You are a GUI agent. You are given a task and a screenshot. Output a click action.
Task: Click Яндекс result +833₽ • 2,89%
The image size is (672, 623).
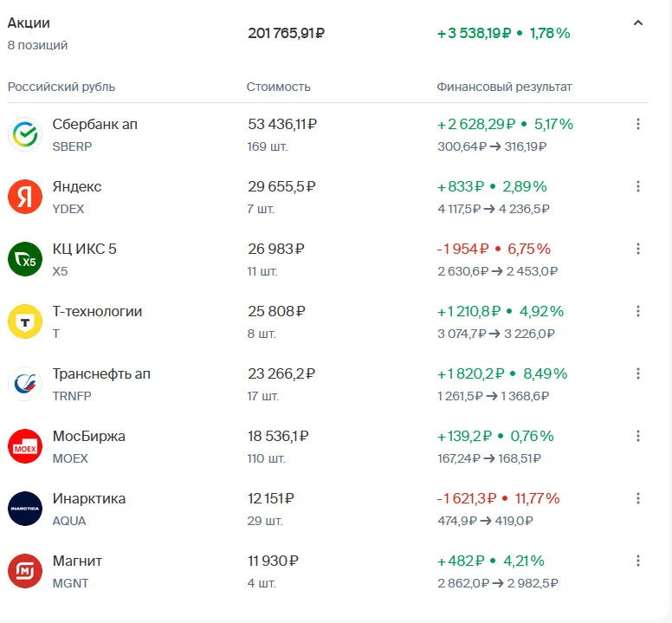[492, 186]
